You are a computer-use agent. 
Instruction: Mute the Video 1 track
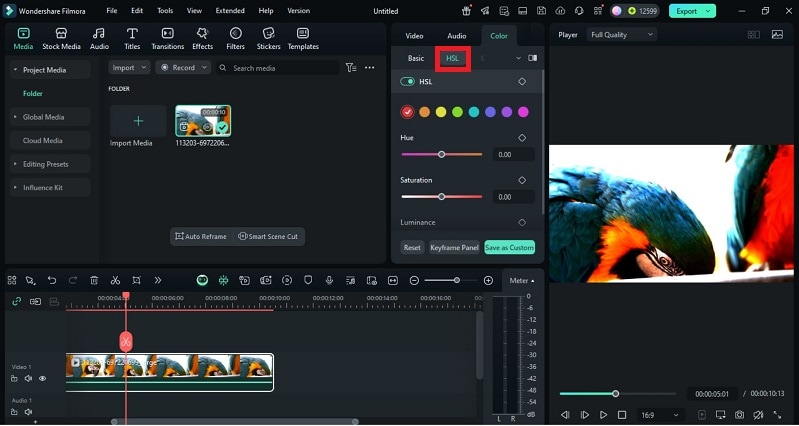pyautogui.click(x=29, y=379)
